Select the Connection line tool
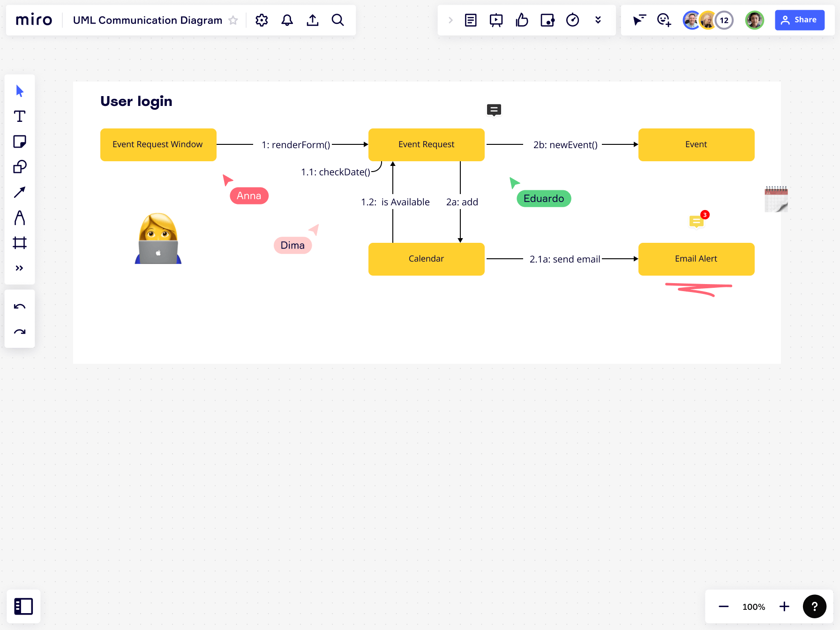 coord(20,192)
